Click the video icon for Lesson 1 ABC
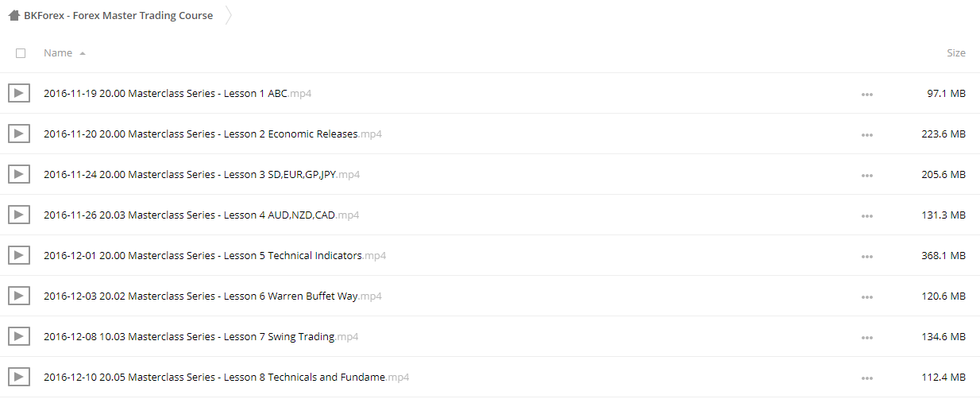The height and width of the screenshot is (399, 980). pos(19,93)
